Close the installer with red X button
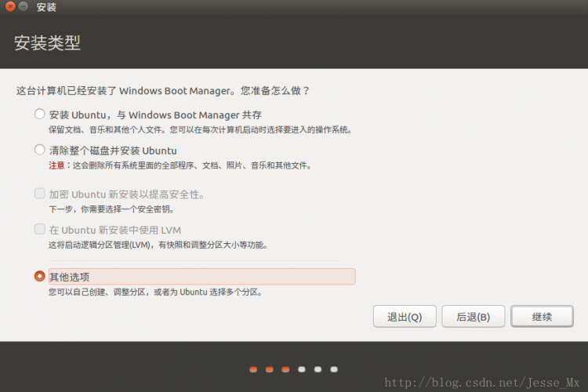Screen dimensions: 588x392 click(x=10, y=6)
